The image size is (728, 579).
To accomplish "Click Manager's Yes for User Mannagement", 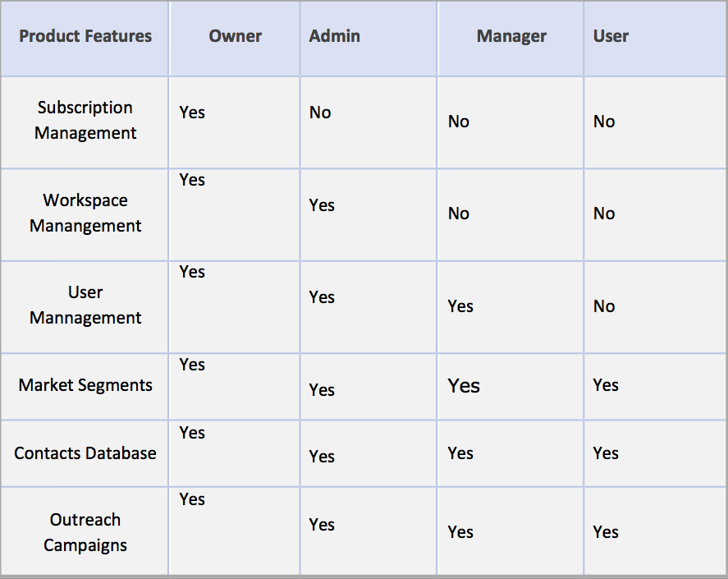I will pos(460,306).
